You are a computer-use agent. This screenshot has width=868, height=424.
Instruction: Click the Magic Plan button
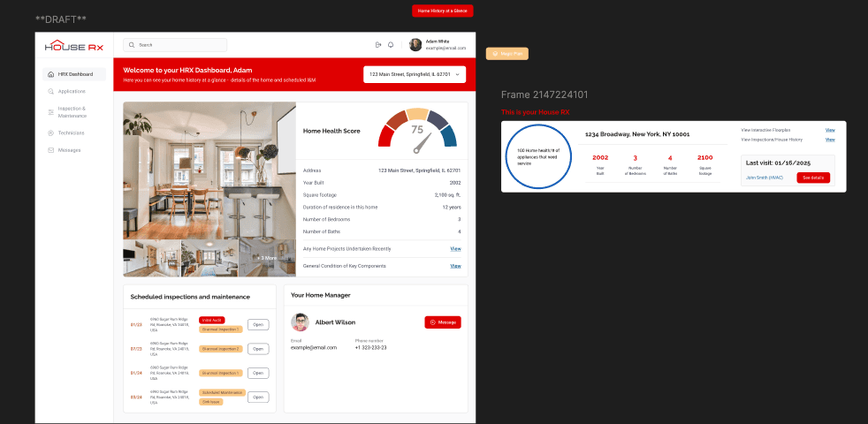[507, 54]
